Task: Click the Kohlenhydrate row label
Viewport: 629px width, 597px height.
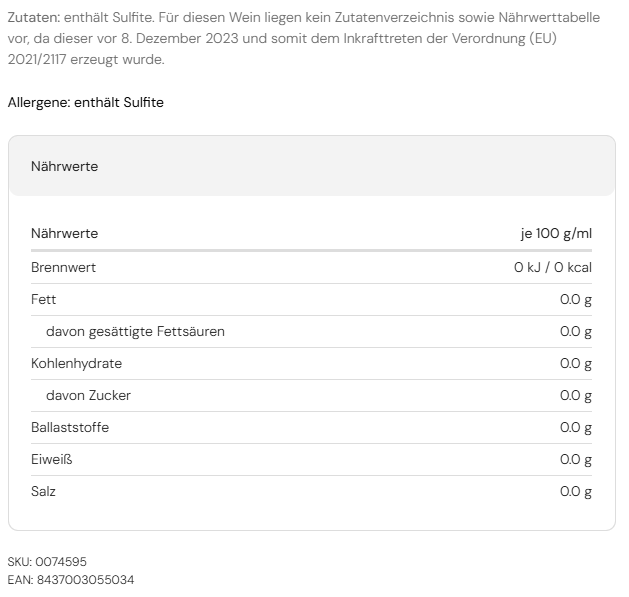Action: coord(76,364)
